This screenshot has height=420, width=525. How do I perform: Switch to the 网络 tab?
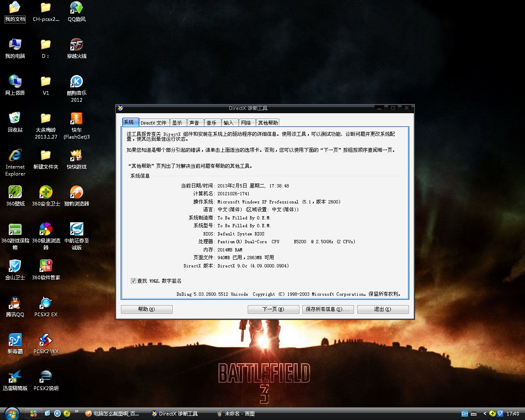[247, 123]
